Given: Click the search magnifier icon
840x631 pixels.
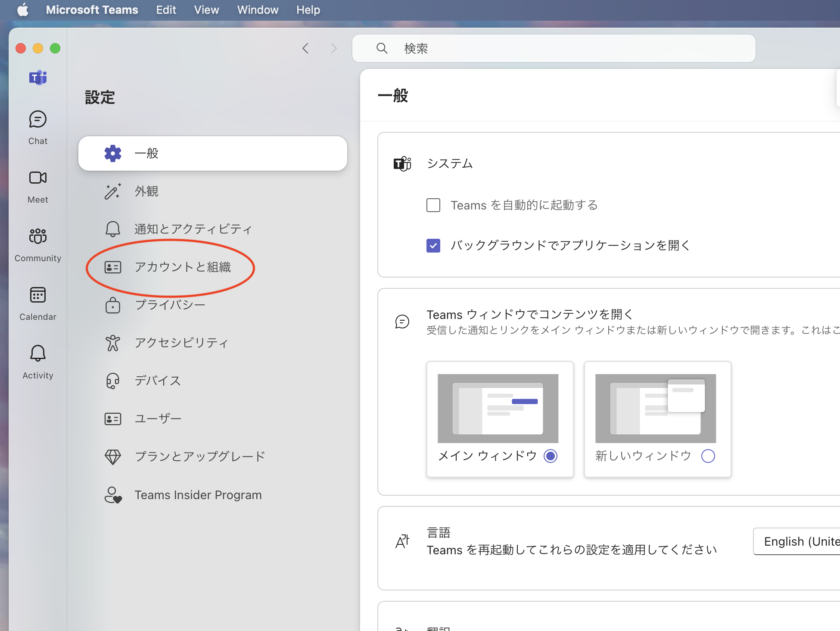Looking at the screenshot, I should click(382, 48).
